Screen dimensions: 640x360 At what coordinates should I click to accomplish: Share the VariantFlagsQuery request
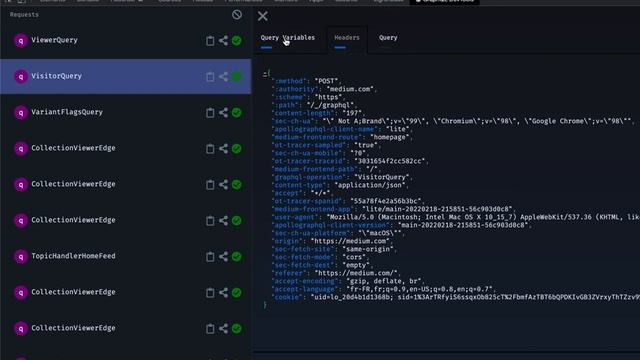click(223, 112)
